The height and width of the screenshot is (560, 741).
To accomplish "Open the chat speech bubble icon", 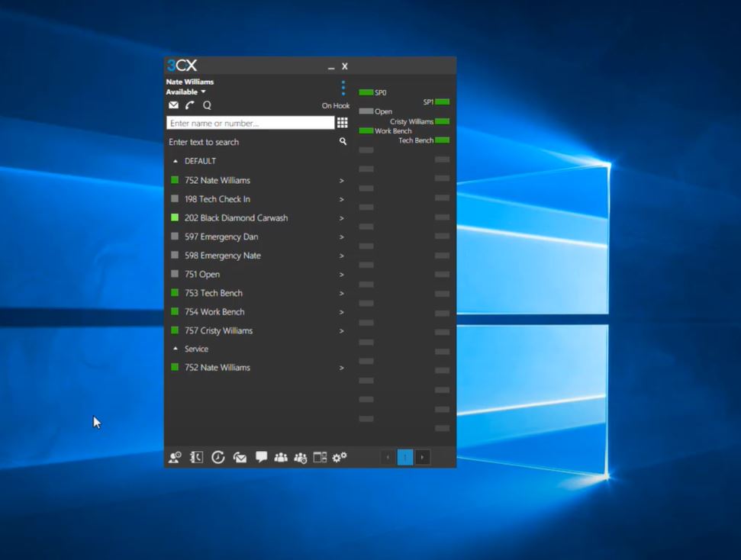I will [x=261, y=457].
